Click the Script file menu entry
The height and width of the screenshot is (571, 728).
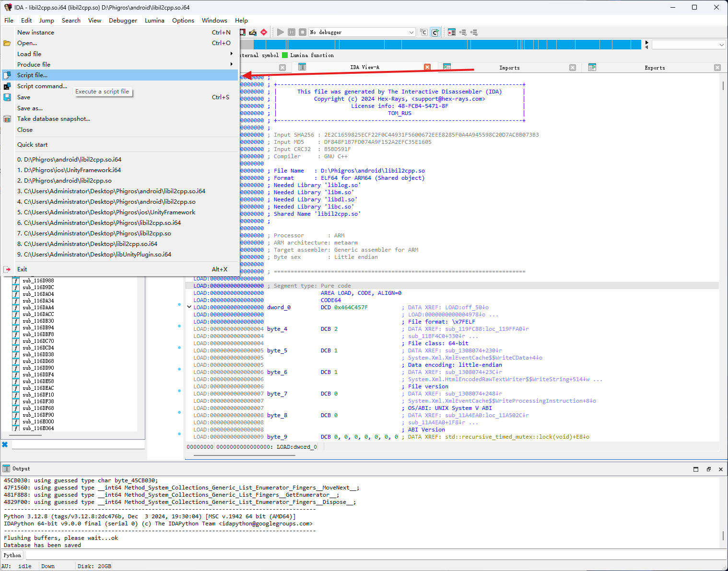(x=120, y=75)
